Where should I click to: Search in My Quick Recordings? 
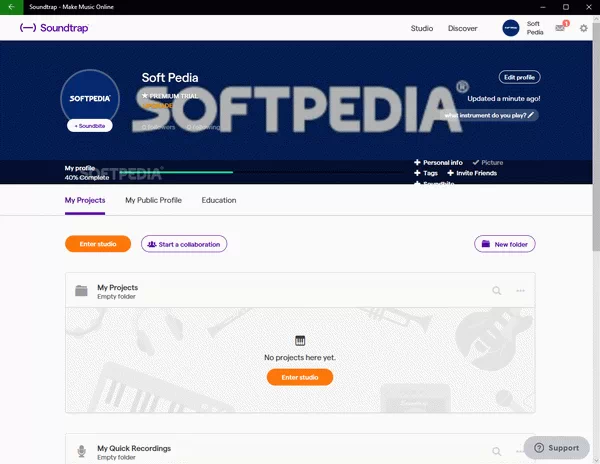(x=496, y=451)
